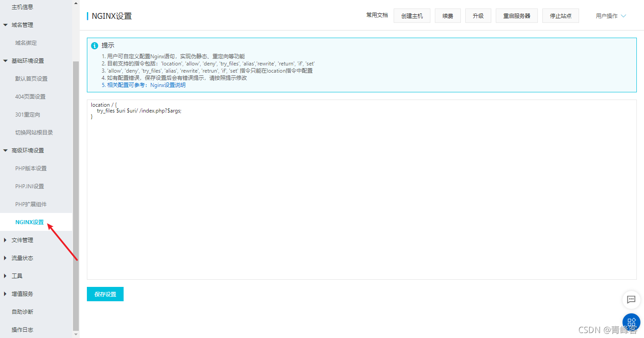
Task: Click the 增值服务 section label
Action: click(22, 294)
